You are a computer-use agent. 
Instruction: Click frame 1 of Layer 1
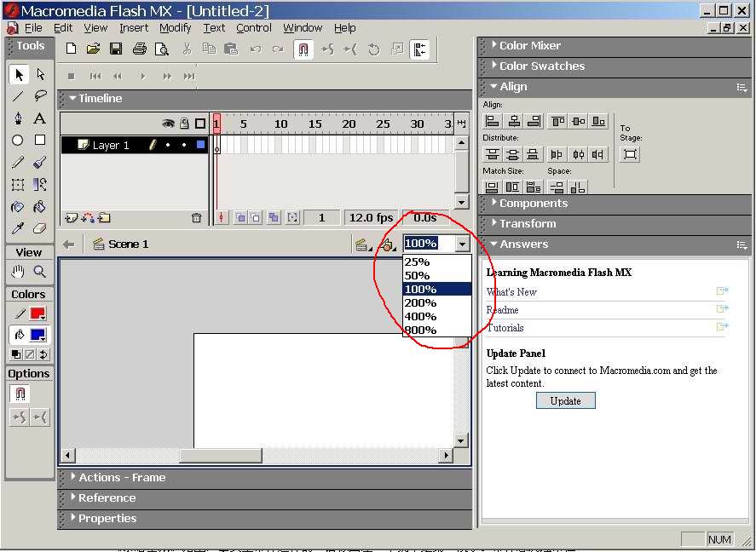click(x=217, y=145)
